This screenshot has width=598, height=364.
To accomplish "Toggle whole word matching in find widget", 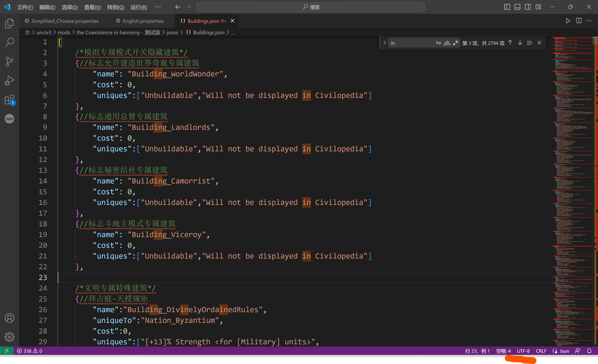I will point(447,43).
